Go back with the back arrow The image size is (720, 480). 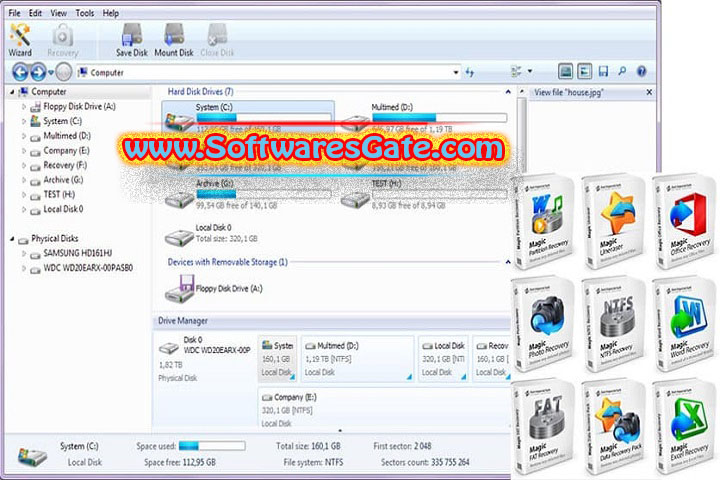pos(20,72)
